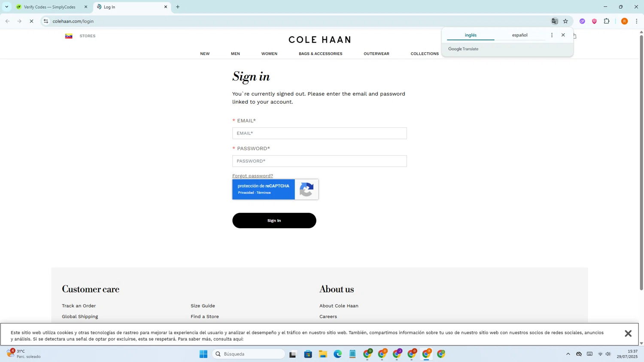The width and height of the screenshot is (644, 362).
Task: Open the Size Guide link
Action: pyautogui.click(x=203, y=306)
